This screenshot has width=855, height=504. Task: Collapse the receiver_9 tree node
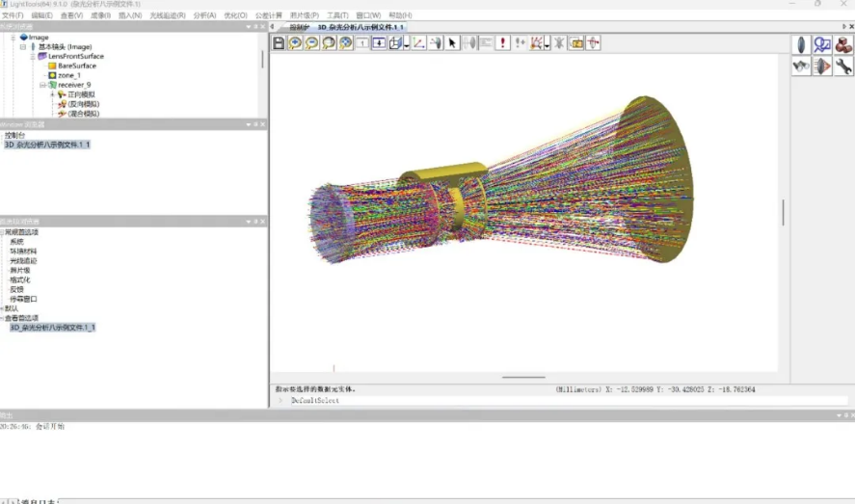coord(42,85)
